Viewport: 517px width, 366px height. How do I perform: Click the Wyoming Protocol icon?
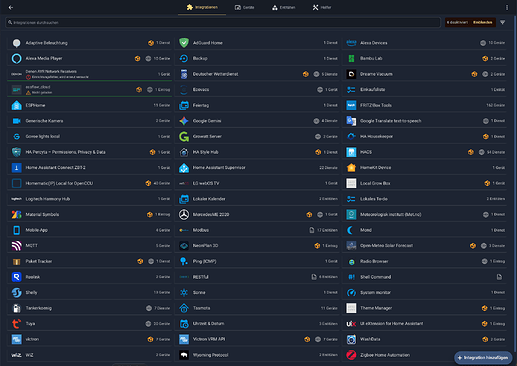point(184,355)
